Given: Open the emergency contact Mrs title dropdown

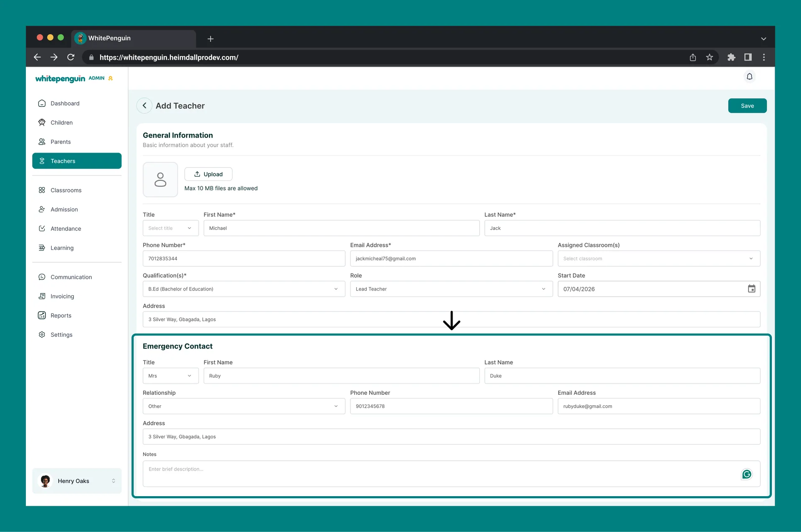Looking at the screenshot, I should click(171, 376).
